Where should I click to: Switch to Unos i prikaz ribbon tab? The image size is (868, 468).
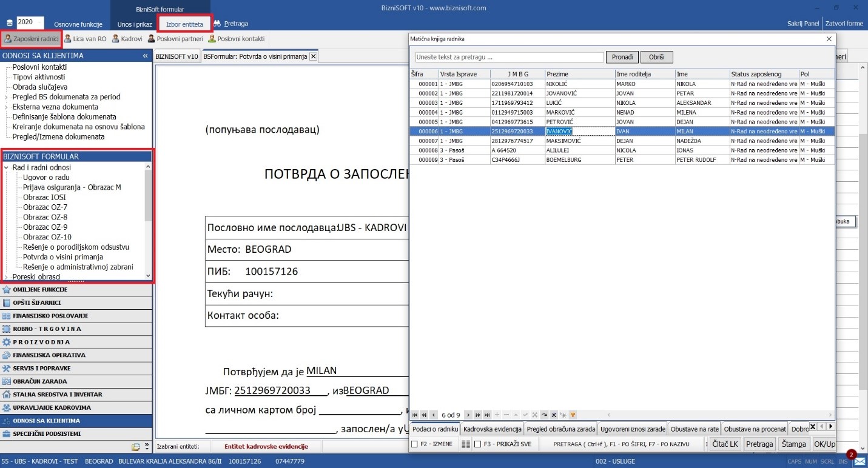(x=133, y=24)
